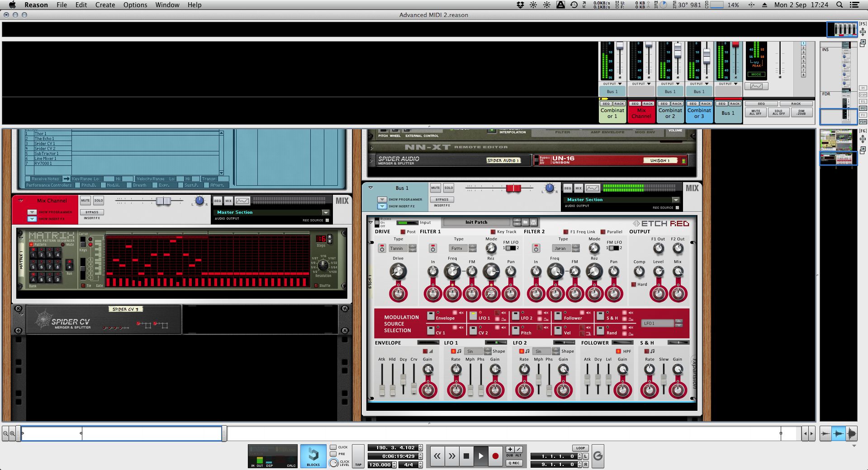
Task: Collapse the Etch Red device with fold arrow
Action: (x=370, y=222)
